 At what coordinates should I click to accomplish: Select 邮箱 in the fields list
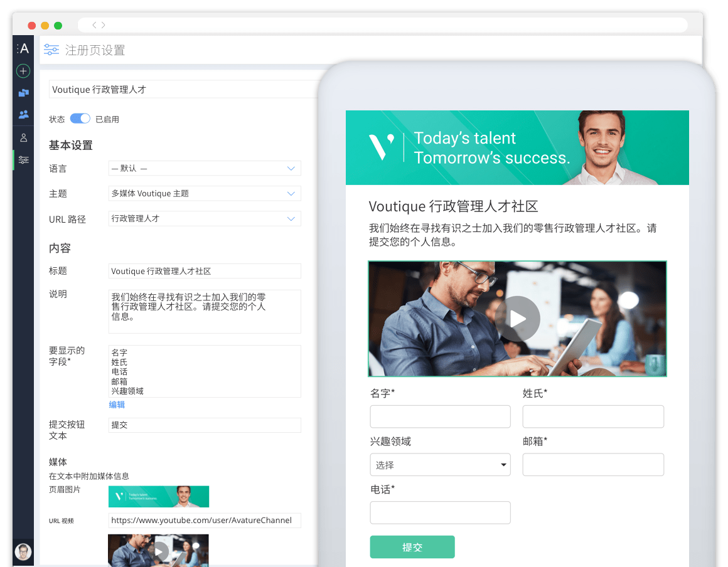pyautogui.click(x=119, y=381)
